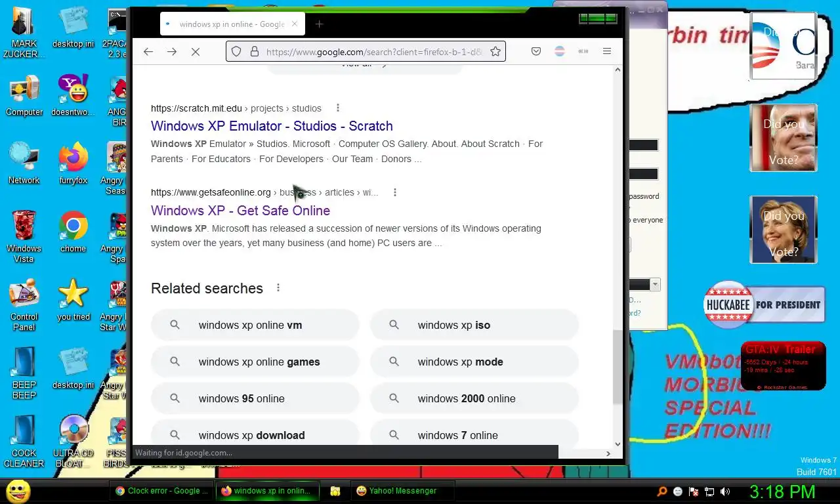Screen dimensions: 840x504
Task: Open the 'Windows XP Emulator - Studios - Scratch' result
Action: (272, 126)
